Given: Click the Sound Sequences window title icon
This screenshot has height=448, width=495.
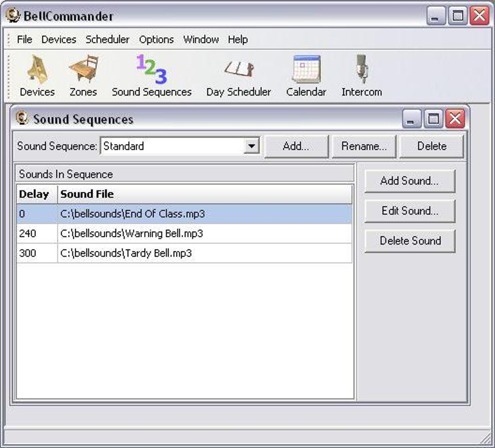Looking at the screenshot, I should pos(22,118).
